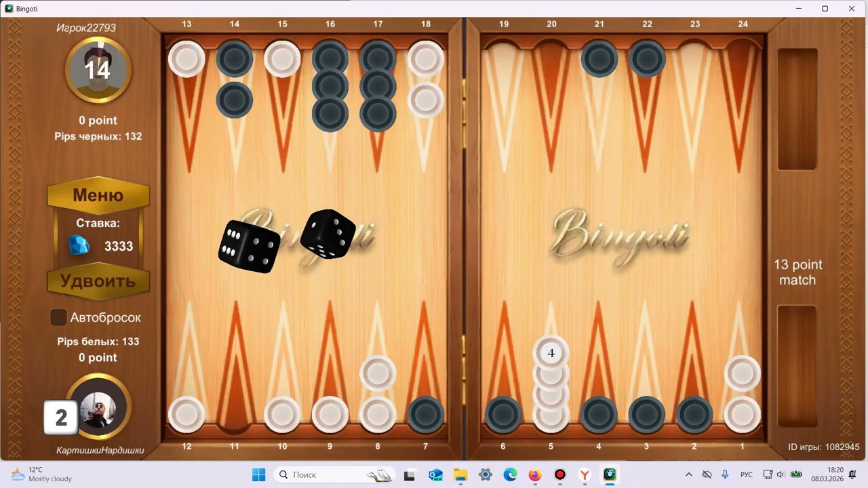Enable the Автобросок checkbox
Viewport: 868px width, 488px height.
59,317
